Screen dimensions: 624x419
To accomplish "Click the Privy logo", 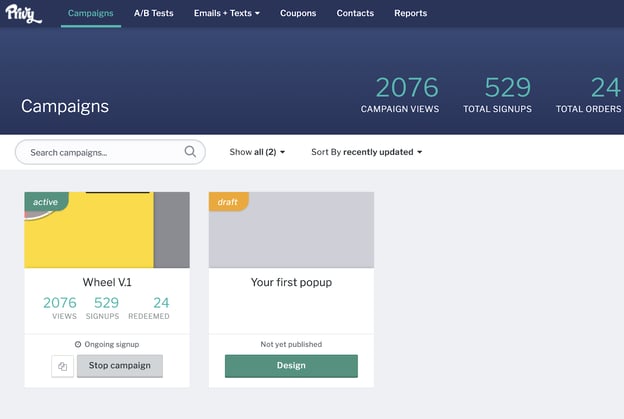I will point(23,14).
